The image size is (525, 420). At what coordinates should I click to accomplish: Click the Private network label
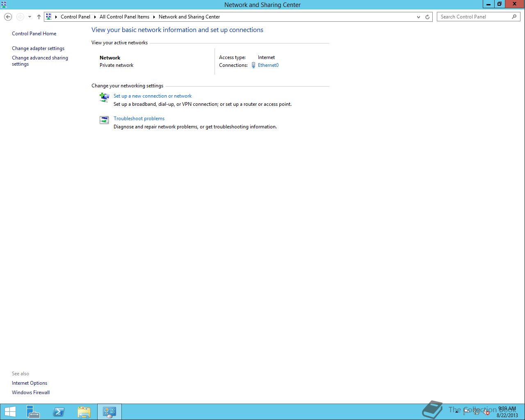(x=116, y=65)
